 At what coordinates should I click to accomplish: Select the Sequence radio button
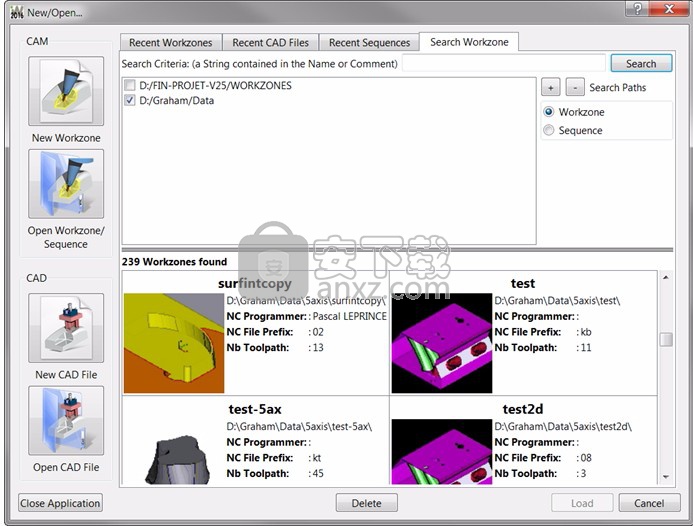[548, 130]
